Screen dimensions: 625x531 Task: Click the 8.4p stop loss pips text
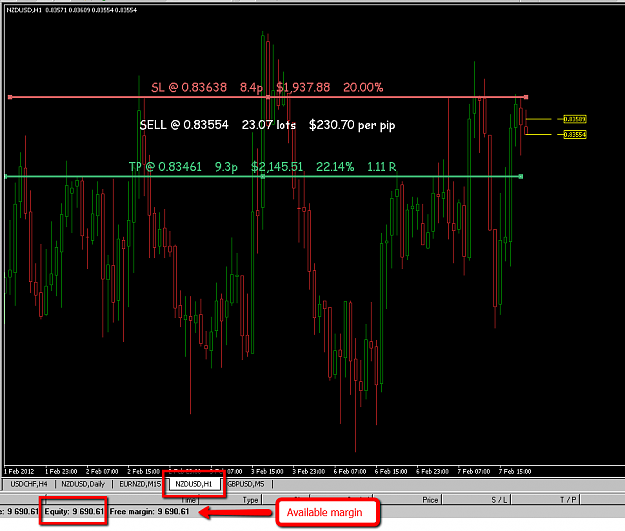pyautogui.click(x=251, y=87)
